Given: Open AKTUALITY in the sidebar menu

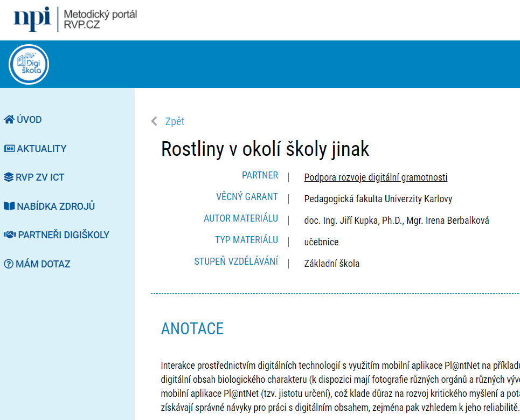Looking at the screenshot, I should click(41, 149).
